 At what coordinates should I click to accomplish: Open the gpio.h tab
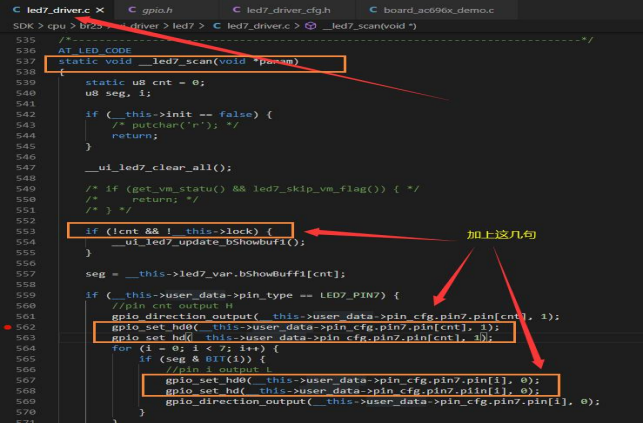click(157, 10)
